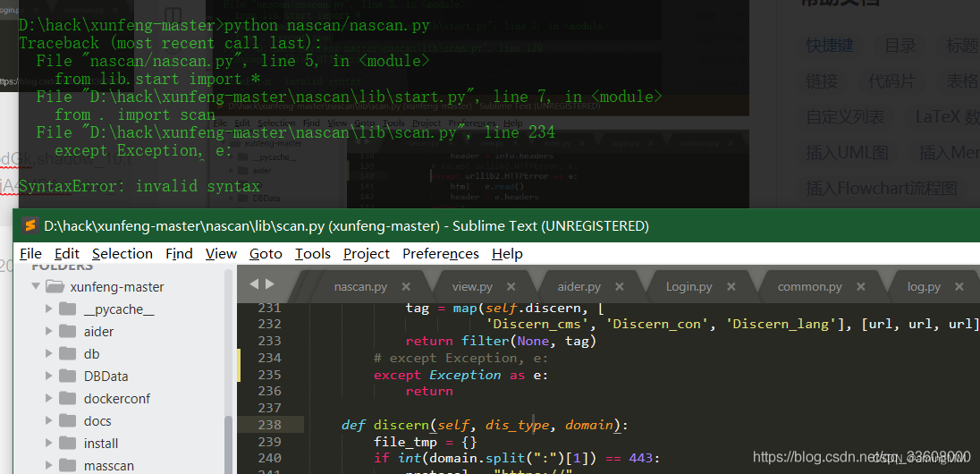Click '目录' tag in help panel

pyautogui.click(x=900, y=46)
